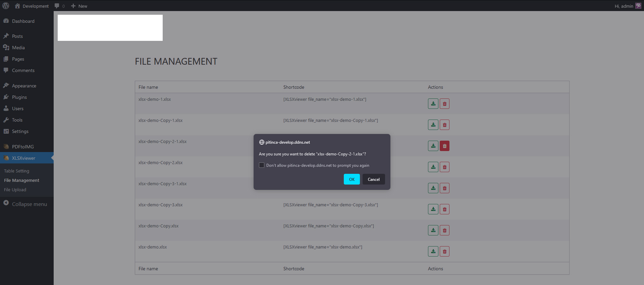Enable don't allow prompt again checkbox
The height and width of the screenshot is (285, 644).
262,165
